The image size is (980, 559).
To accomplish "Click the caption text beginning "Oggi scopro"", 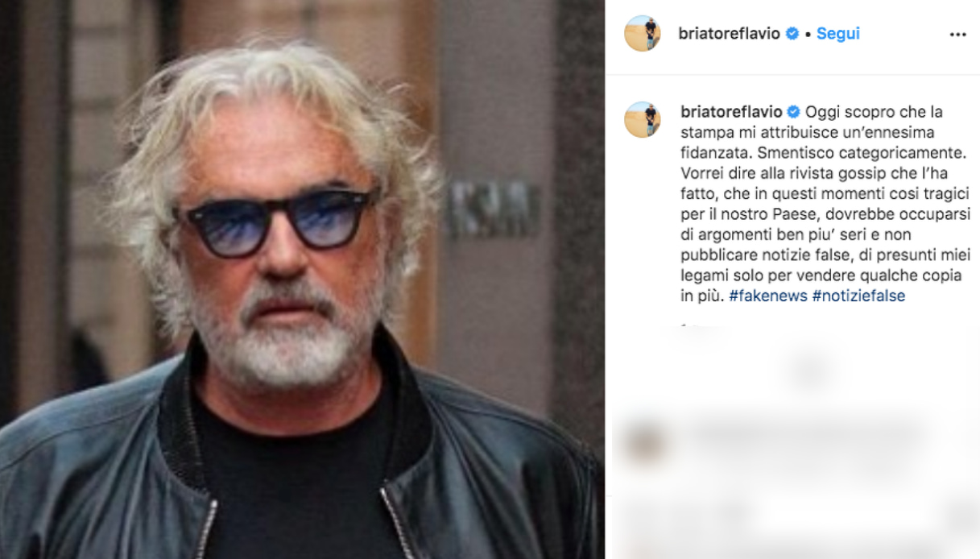I will (825, 203).
